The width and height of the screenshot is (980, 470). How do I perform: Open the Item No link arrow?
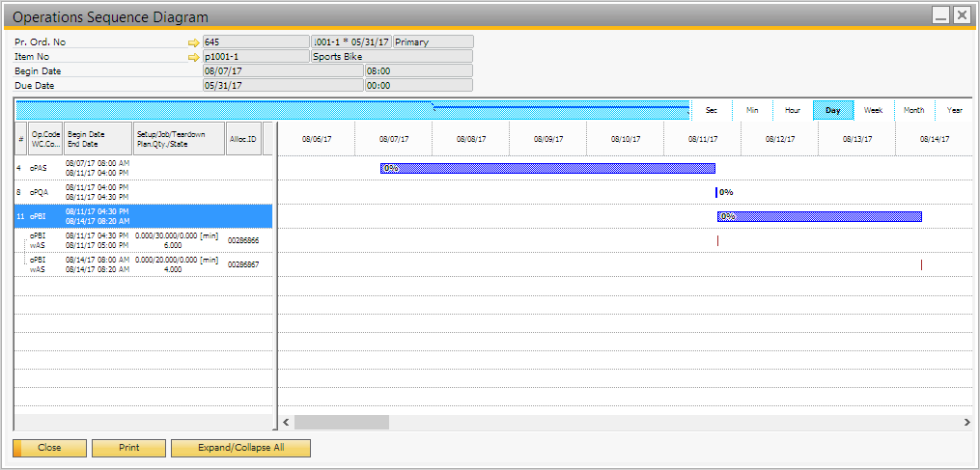tap(193, 57)
